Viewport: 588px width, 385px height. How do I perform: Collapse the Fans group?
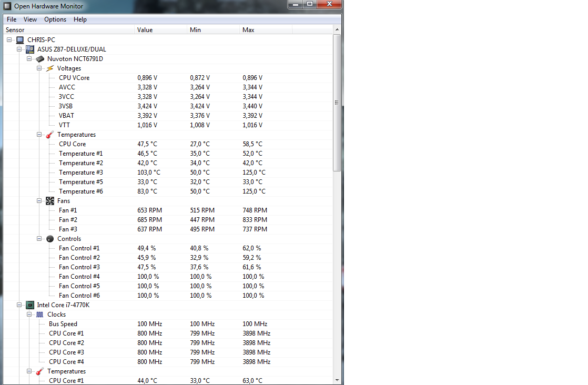pos(39,200)
